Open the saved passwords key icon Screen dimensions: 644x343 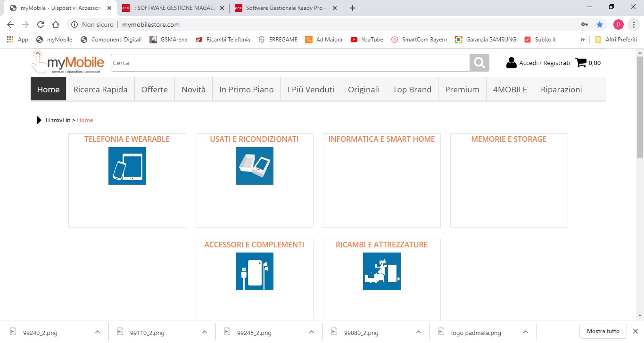(585, 24)
